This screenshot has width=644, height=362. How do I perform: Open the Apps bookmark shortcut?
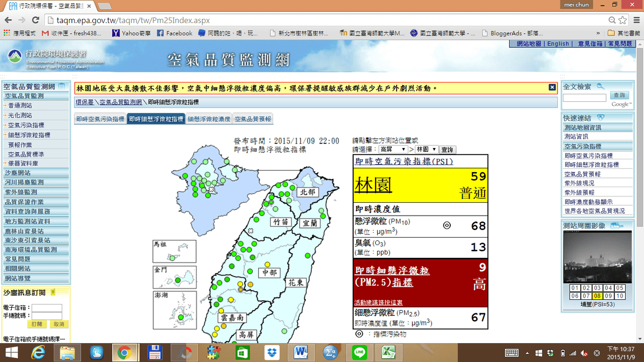19,33
